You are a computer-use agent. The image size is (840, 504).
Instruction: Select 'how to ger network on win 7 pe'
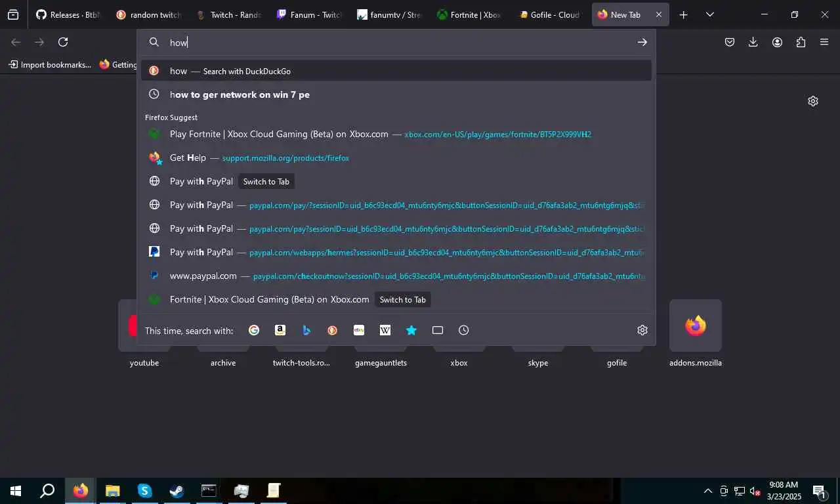396,94
